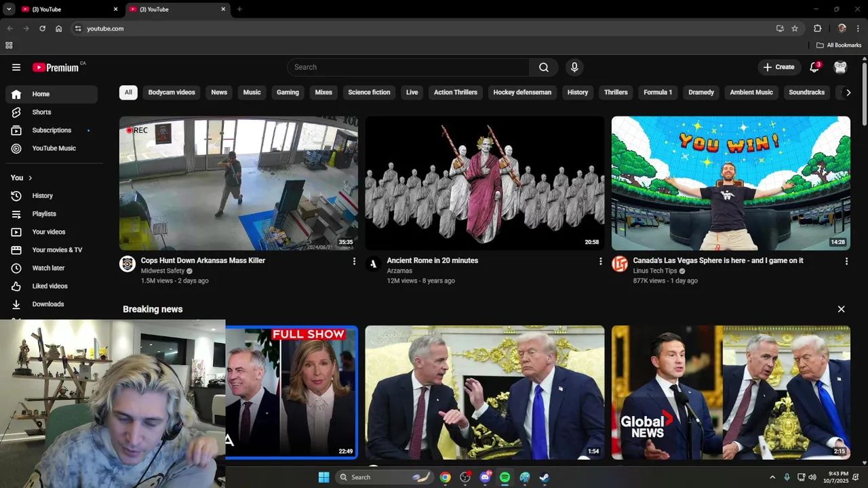Click the Create button
This screenshot has width=868, height=488.
coord(779,67)
